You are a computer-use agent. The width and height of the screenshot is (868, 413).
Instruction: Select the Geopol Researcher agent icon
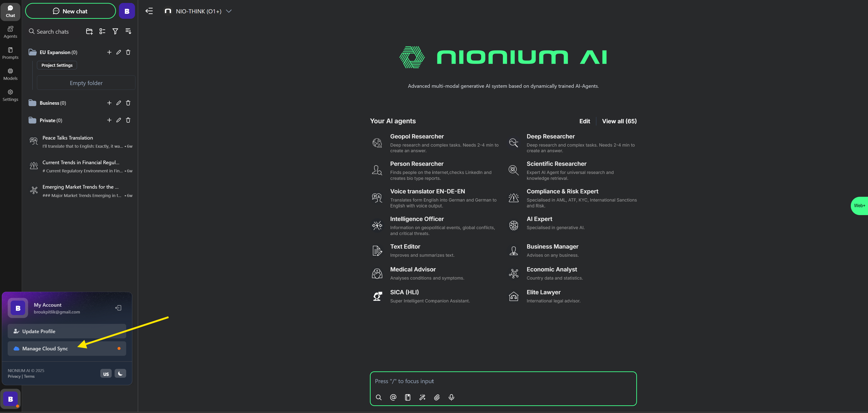coord(377,143)
